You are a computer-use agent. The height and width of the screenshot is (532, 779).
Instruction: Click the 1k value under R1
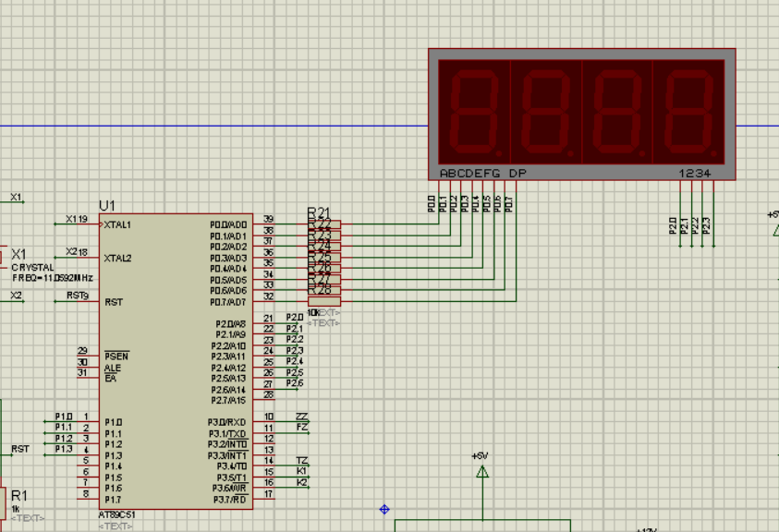pos(16,509)
